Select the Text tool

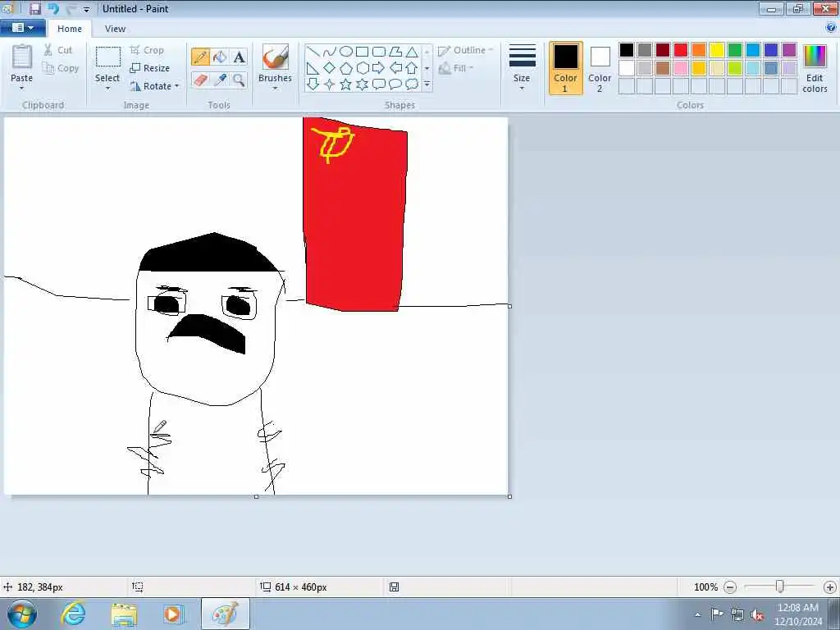(x=239, y=57)
